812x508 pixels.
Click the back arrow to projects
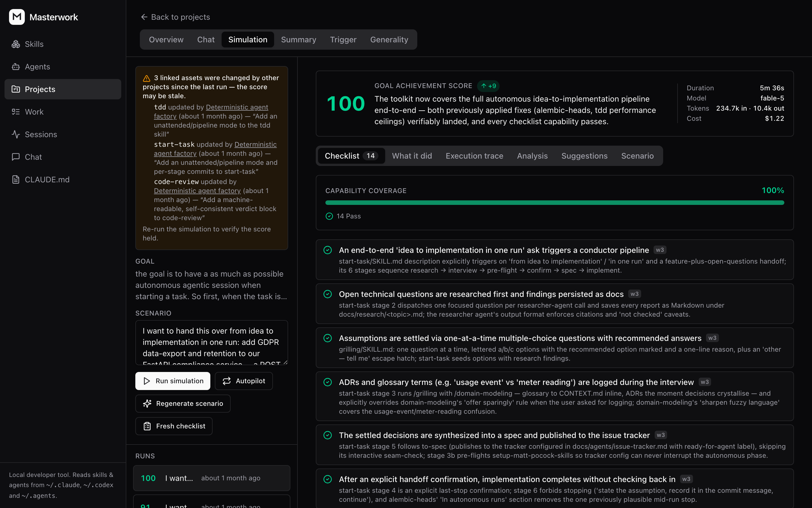pos(144,17)
